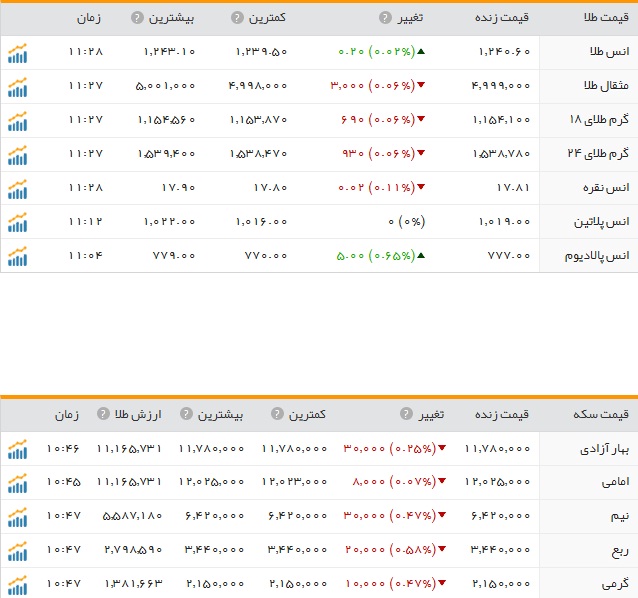Click help icon next to ارزش طلا header
This screenshot has height=598, width=638.
coord(103,414)
